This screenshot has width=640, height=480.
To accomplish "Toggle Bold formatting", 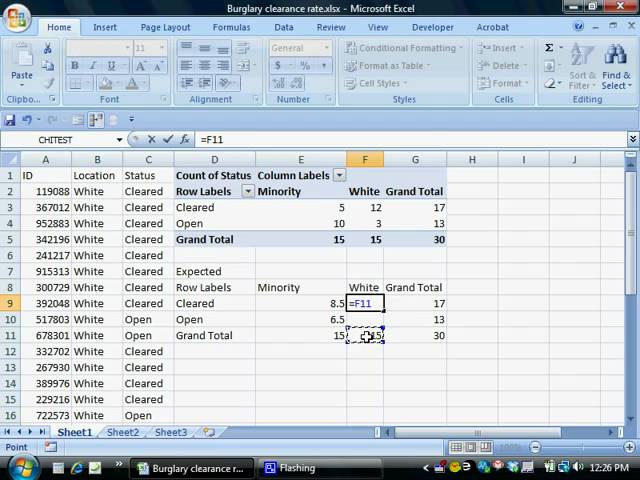I will (x=75, y=66).
